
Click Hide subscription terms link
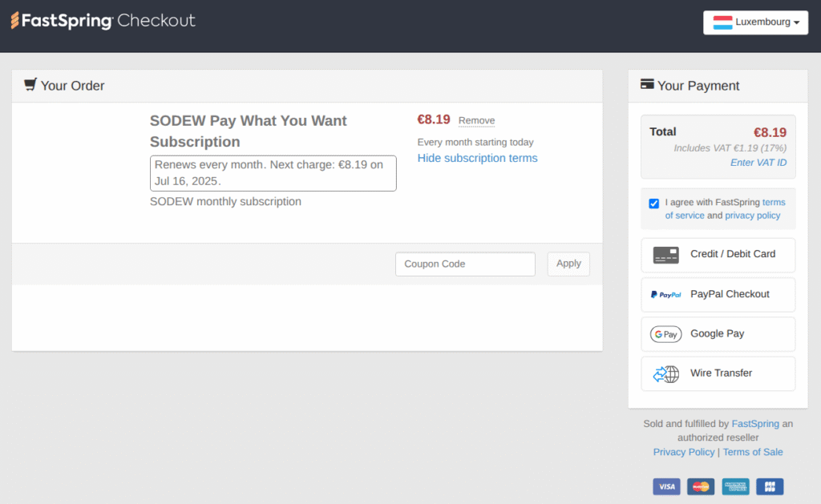click(477, 158)
